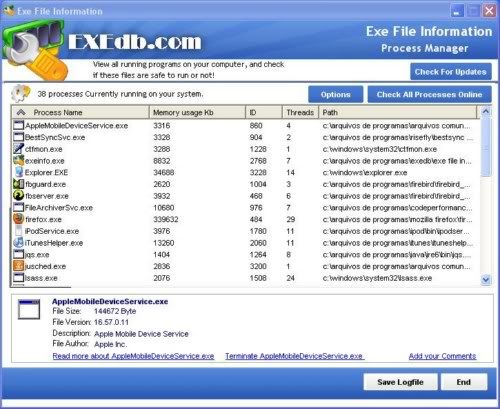Click Add your Comments link
Viewport: 500px width, 409px height.
pyautogui.click(x=442, y=356)
